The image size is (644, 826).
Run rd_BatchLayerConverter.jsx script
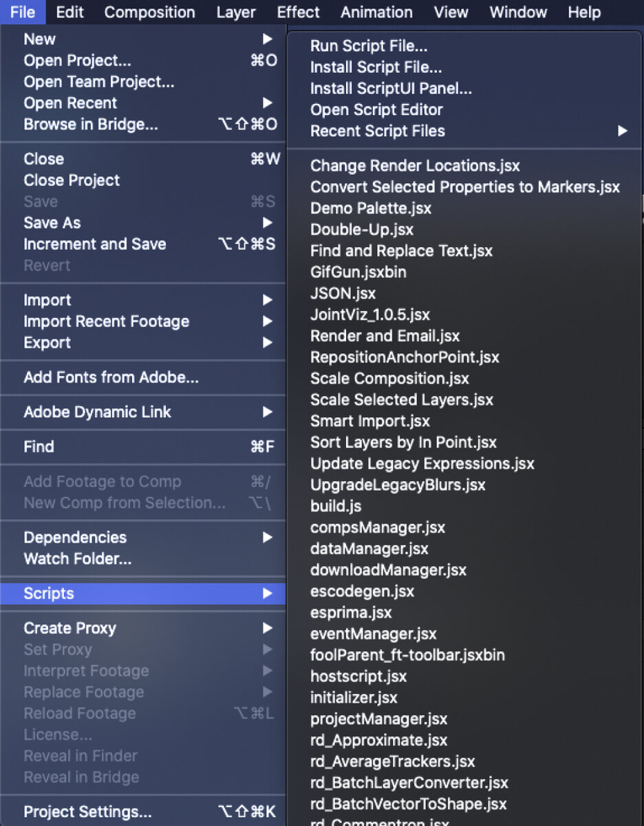click(409, 783)
